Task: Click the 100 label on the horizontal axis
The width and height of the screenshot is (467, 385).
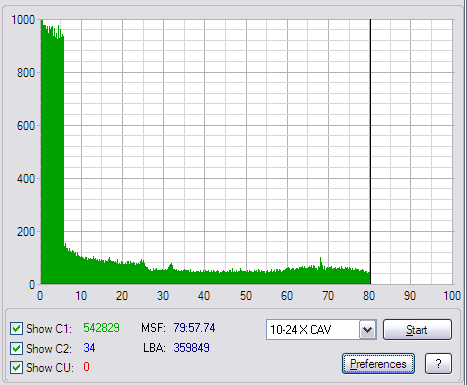Action: (x=452, y=296)
